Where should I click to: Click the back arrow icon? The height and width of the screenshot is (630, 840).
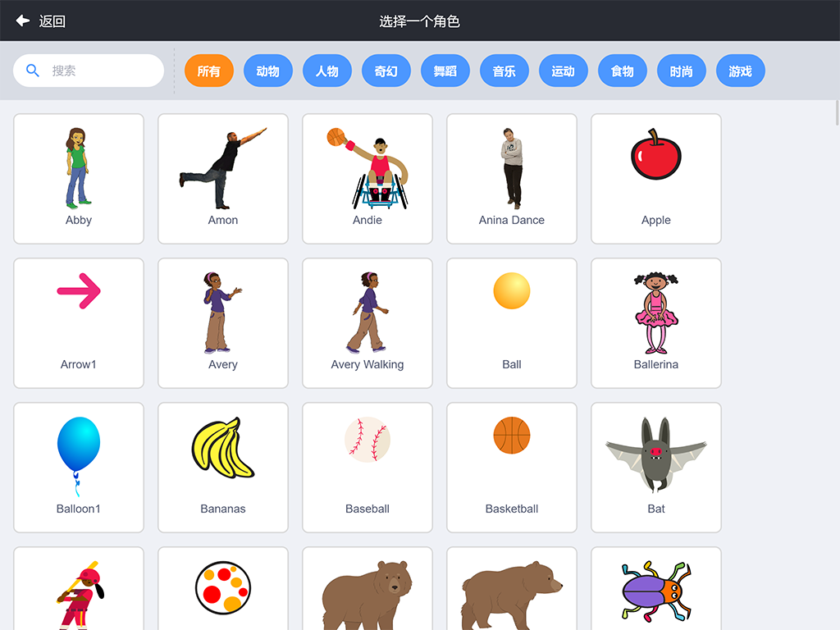22,21
